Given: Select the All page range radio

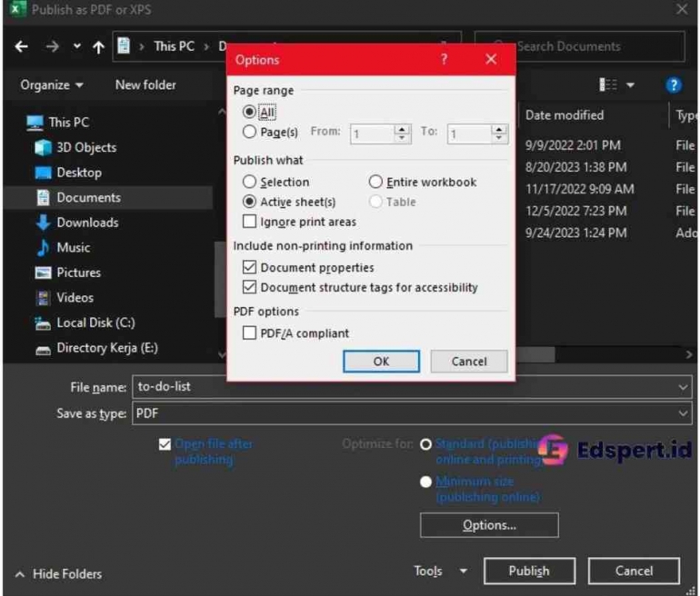Looking at the screenshot, I should pyautogui.click(x=249, y=112).
